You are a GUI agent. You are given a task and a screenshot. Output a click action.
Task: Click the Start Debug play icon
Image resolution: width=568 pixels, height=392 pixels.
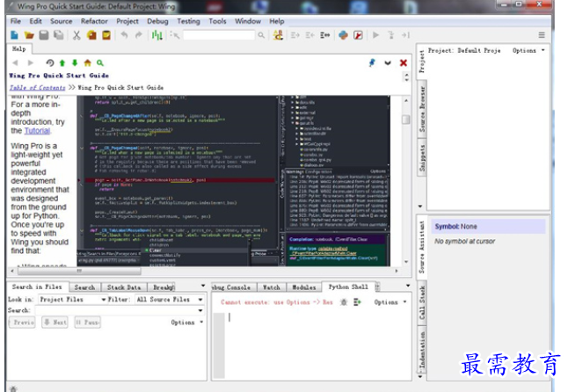[x=376, y=35]
